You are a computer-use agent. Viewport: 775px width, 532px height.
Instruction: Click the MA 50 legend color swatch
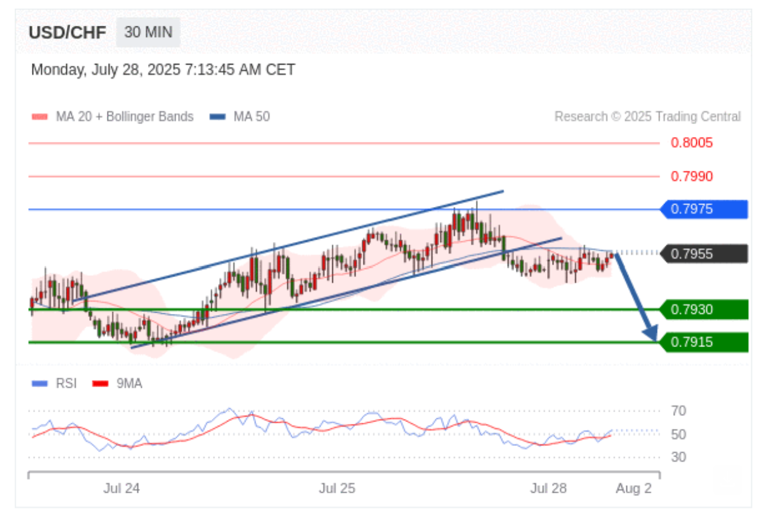(218, 117)
